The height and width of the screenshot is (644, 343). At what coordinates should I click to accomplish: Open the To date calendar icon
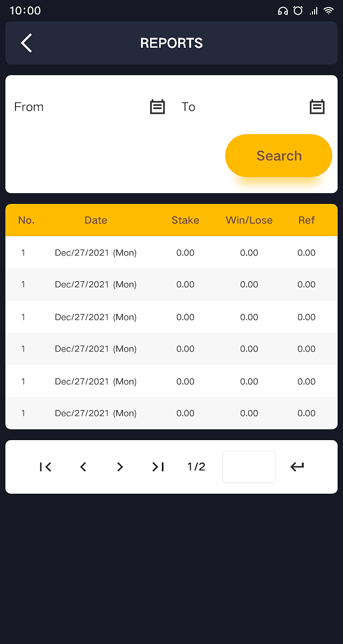click(x=317, y=107)
